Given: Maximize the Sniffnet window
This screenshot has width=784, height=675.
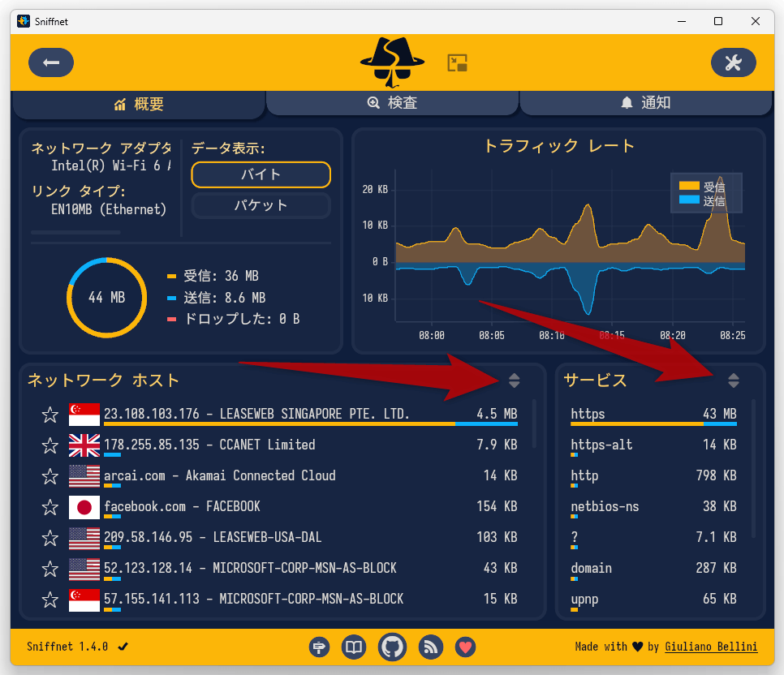Looking at the screenshot, I should (718, 21).
